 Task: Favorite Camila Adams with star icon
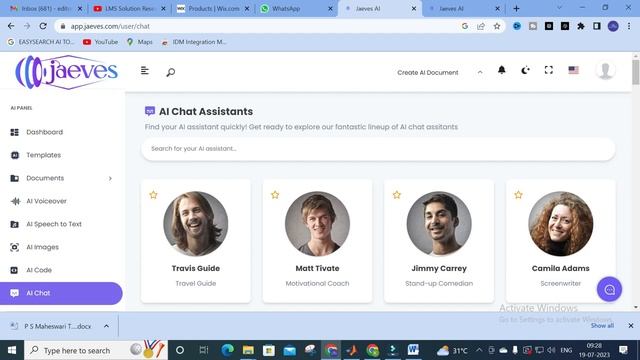[518, 195]
